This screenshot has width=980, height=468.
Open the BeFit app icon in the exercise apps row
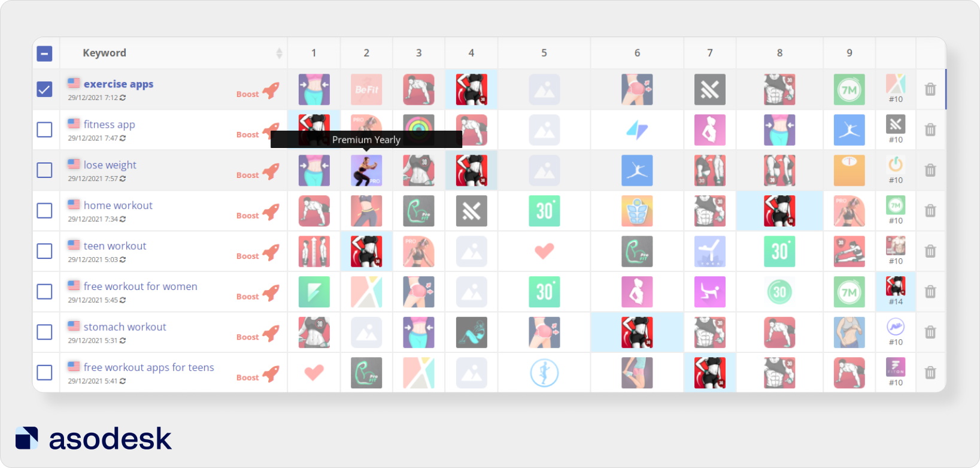366,90
